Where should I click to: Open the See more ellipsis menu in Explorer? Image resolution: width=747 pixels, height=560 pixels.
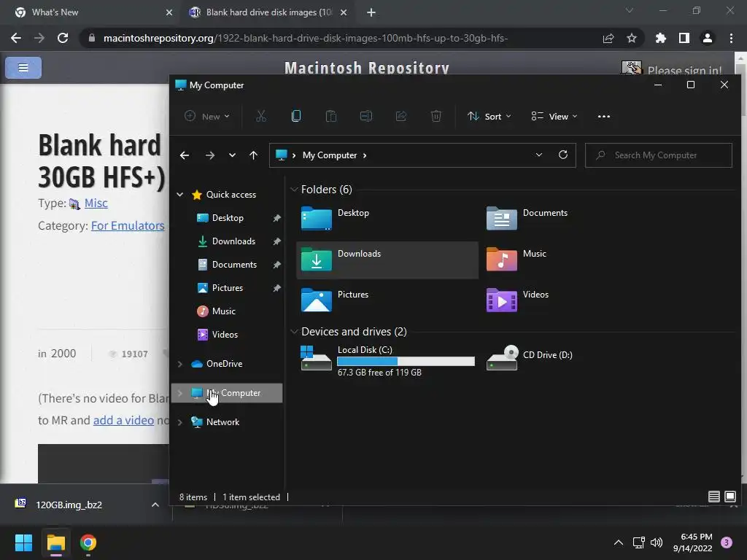tap(603, 116)
